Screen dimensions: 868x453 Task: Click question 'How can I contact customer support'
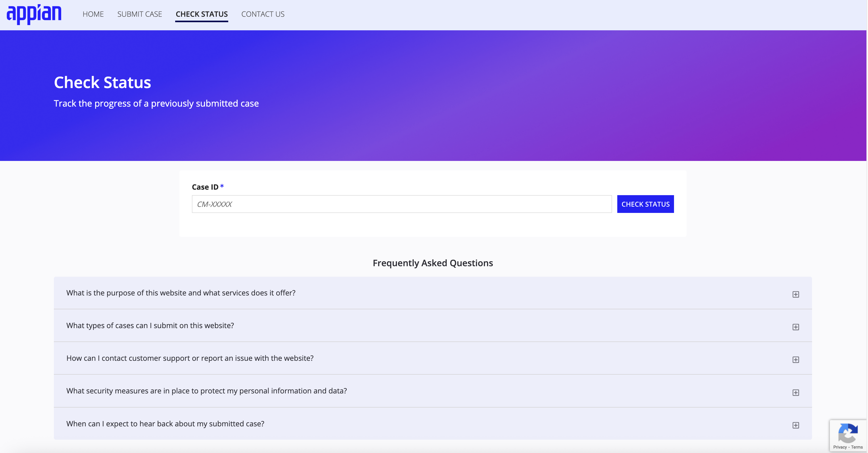(x=190, y=358)
